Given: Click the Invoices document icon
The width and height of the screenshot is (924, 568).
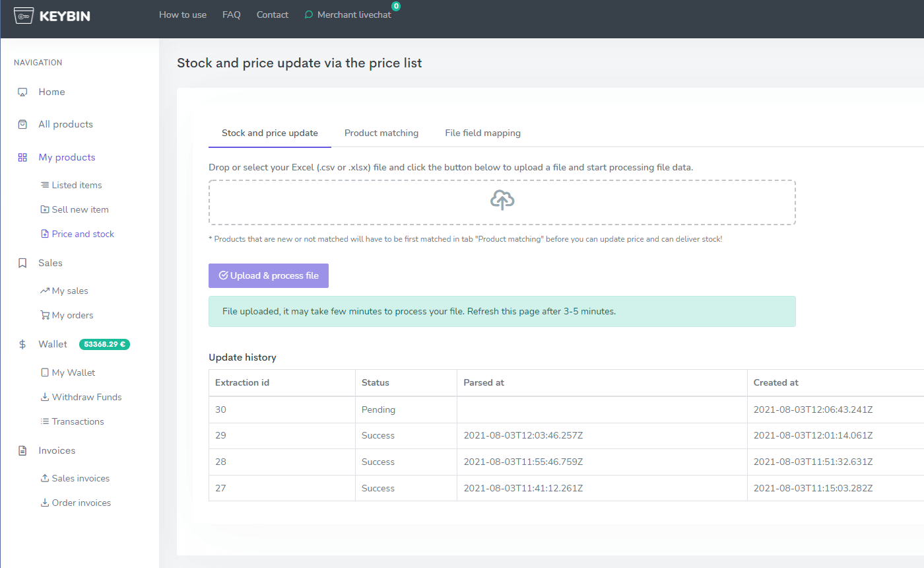Looking at the screenshot, I should [x=22, y=451].
